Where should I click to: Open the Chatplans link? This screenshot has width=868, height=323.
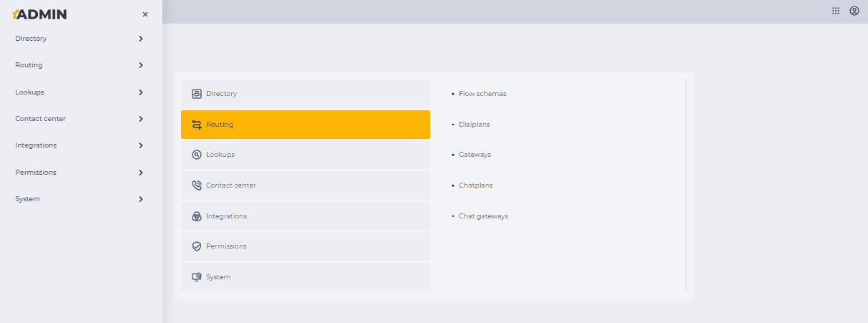point(476,185)
